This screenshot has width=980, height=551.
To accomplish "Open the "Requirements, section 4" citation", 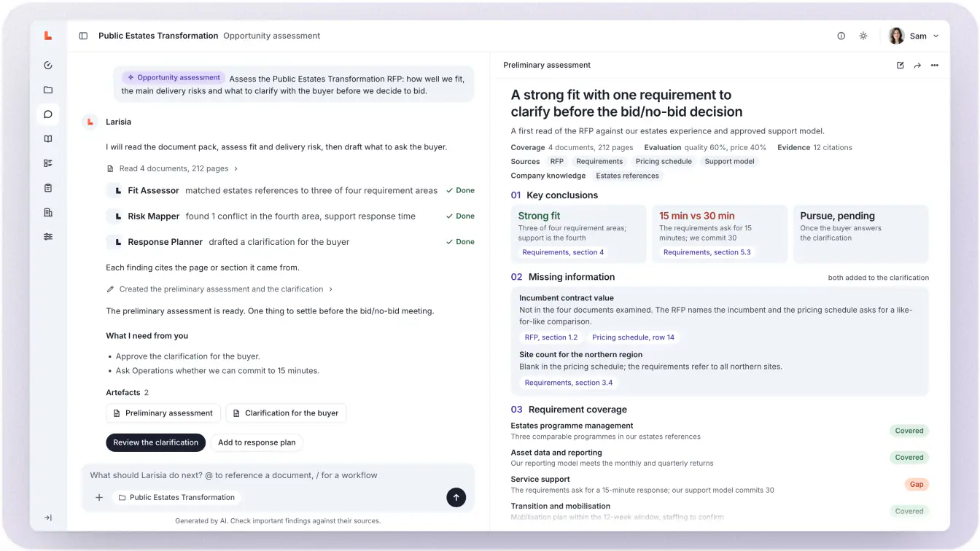I will point(563,252).
